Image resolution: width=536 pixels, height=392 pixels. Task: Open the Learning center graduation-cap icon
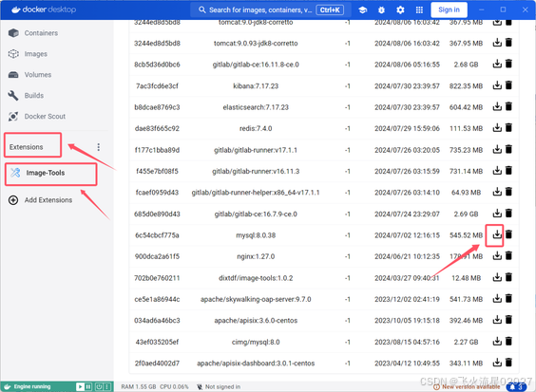[363, 9]
